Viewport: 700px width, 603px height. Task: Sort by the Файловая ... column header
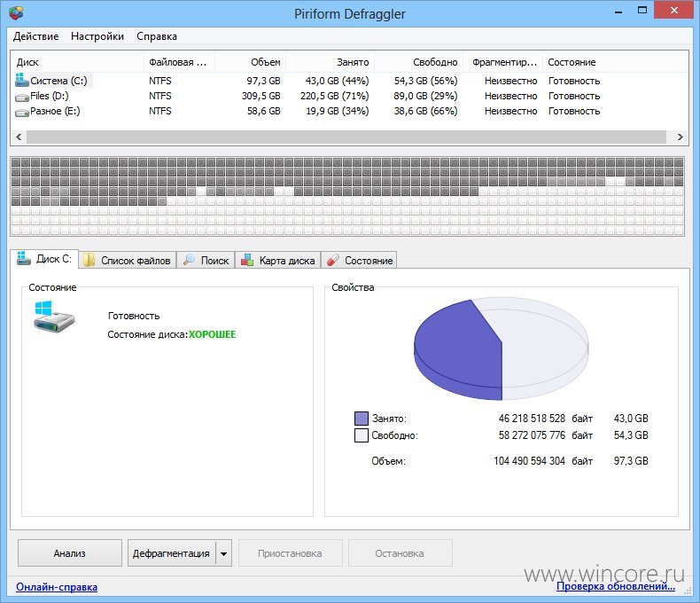coord(179,62)
